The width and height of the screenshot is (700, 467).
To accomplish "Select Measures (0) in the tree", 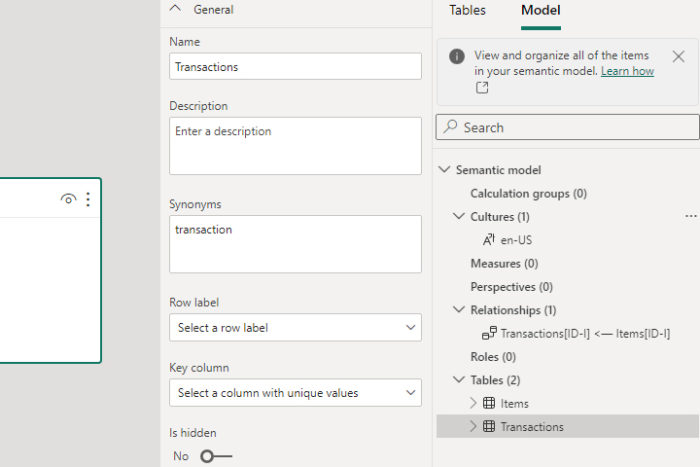I will (x=504, y=264).
